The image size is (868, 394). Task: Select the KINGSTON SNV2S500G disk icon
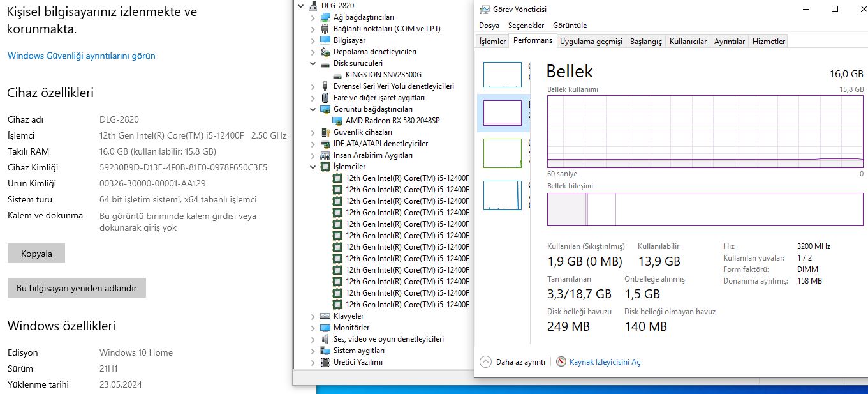click(338, 75)
